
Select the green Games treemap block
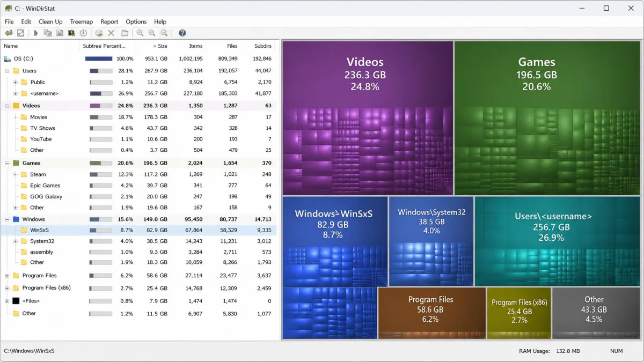pyautogui.click(x=548, y=118)
